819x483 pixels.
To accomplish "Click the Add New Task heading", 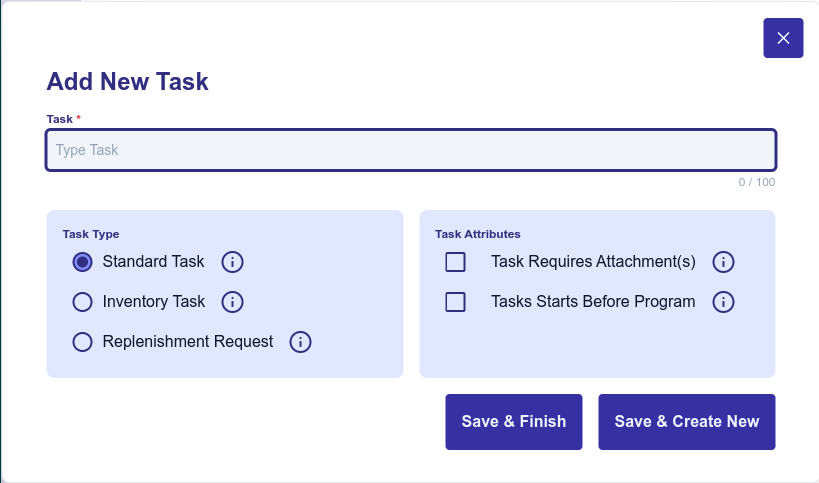I will [x=127, y=82].
